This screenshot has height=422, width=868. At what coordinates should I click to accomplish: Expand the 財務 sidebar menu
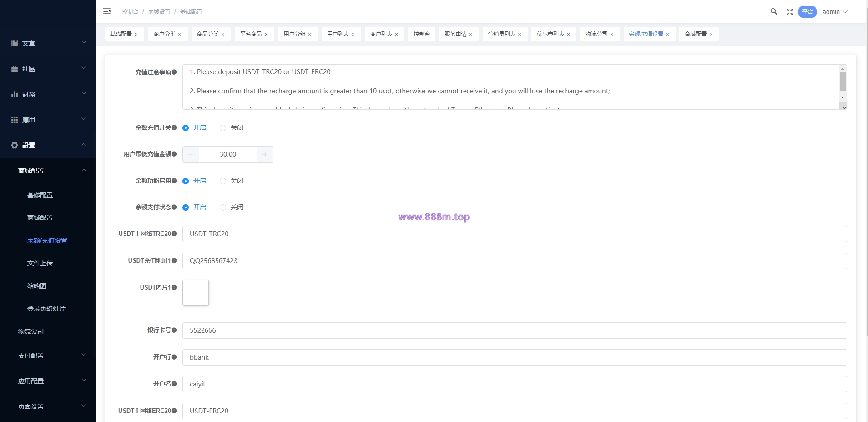(84, 94)
